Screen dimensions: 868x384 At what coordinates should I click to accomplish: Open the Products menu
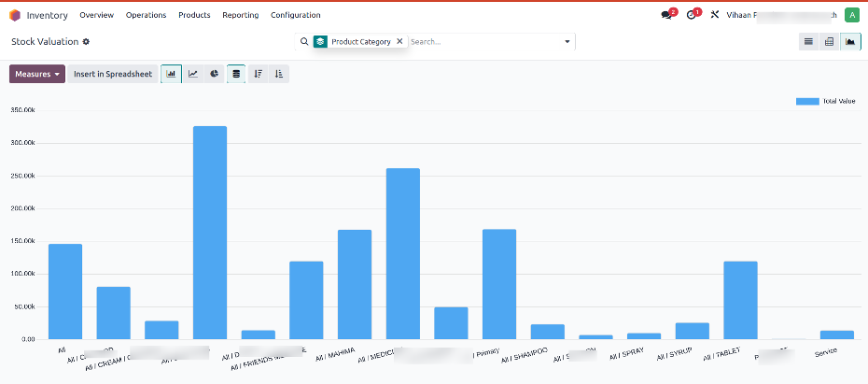[x=194, y=15]
